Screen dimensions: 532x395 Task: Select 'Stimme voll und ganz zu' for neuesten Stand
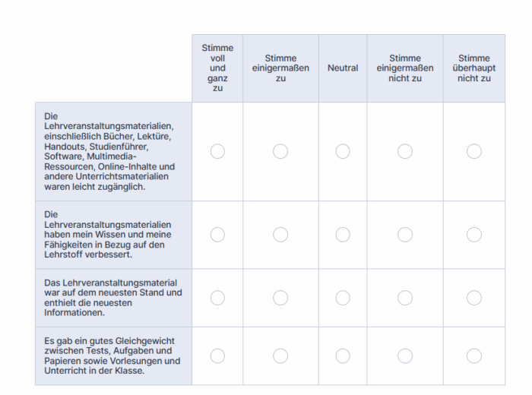[x=217, y=298]
